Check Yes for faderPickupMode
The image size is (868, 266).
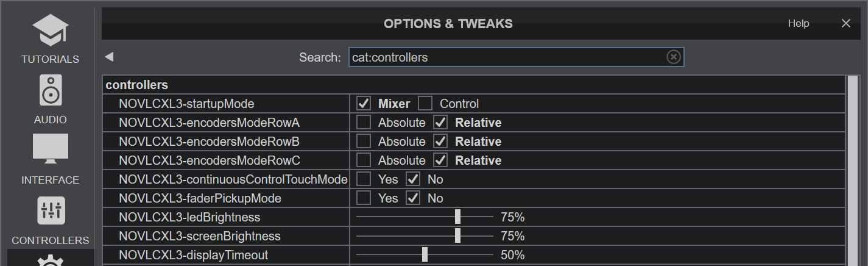pyautogui.click(x=364, y=198)
